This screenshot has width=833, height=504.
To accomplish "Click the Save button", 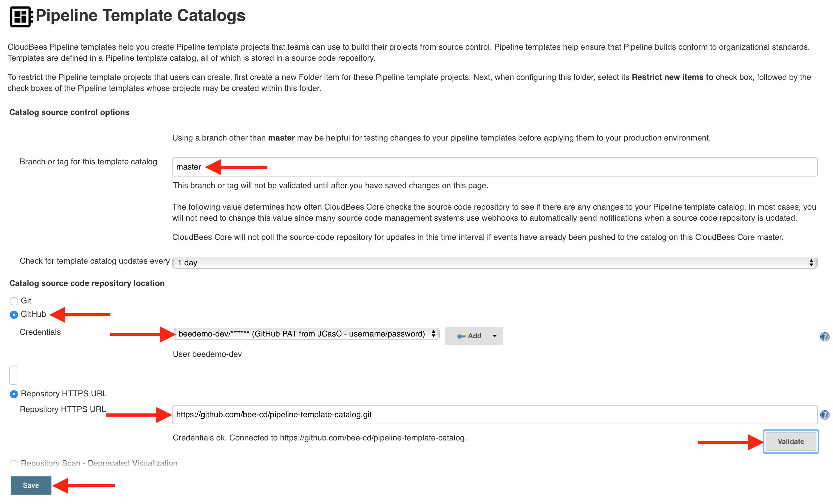I will click(x=31, y=485).
